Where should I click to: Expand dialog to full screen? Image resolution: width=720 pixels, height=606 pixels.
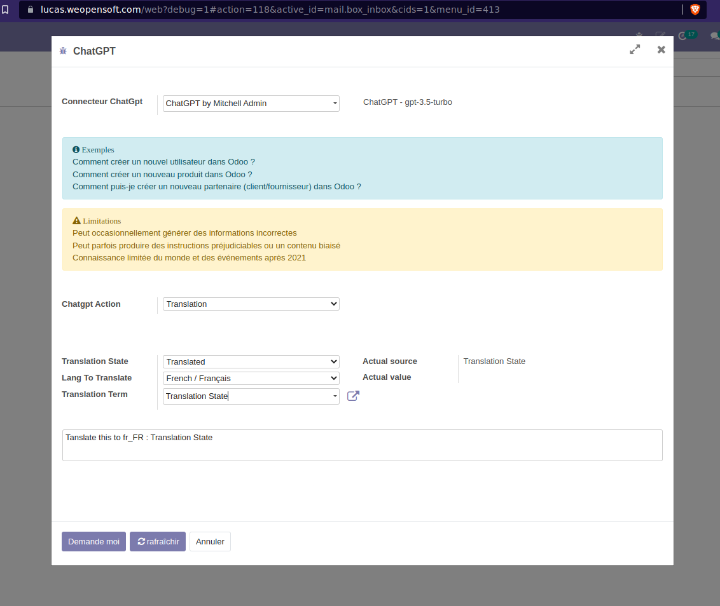point(635,50)
